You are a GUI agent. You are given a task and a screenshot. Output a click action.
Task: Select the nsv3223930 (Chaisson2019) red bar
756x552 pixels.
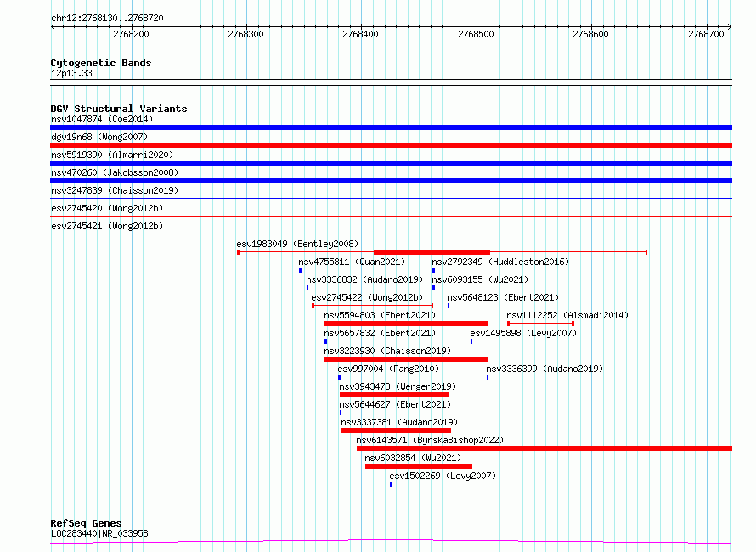(x=406, y=359)
